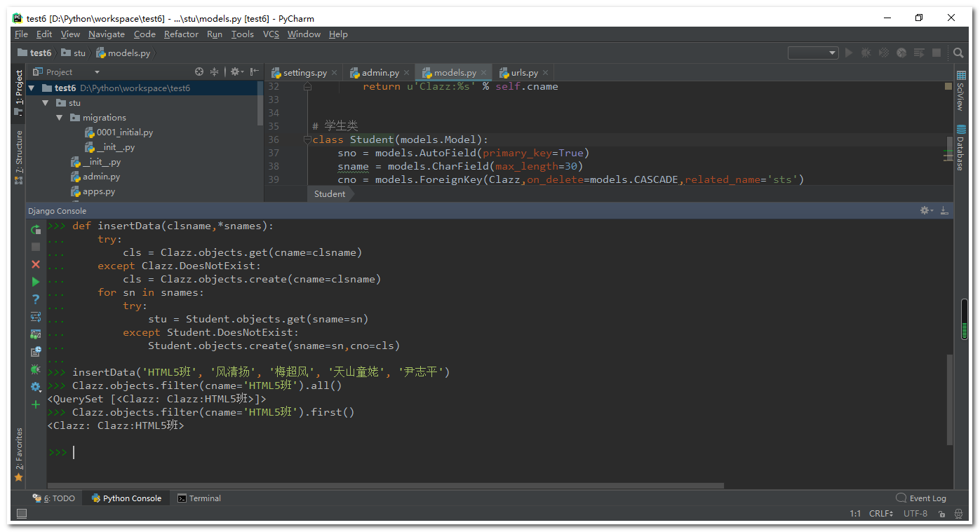Image resolution: width=980 pixels, height=532 pixels.
Task: Attach debugger with green bug icon
Action: pos(36,369)
